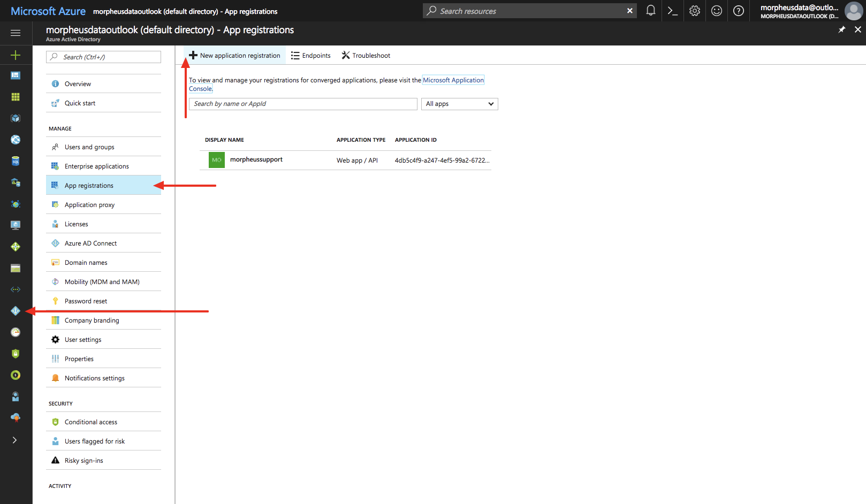Screen dimensions: 866x504
Task: Follow the Microsoft Application Console link
Action: (x=453, y=80)
